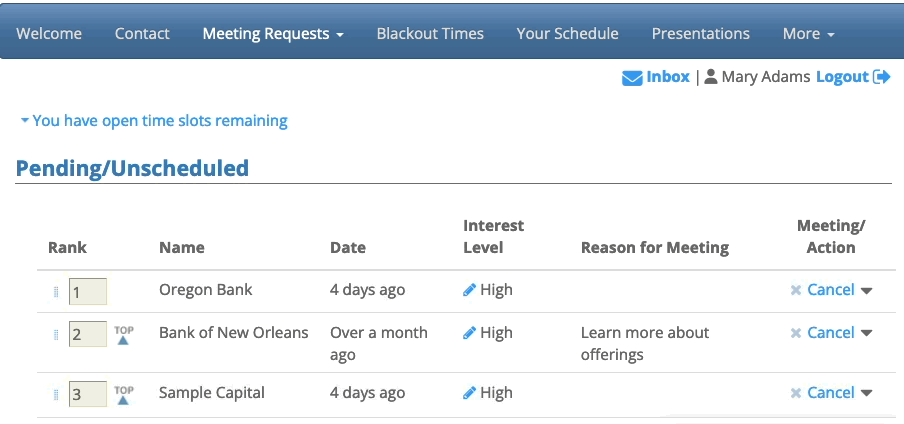Move Sample Capital to top rank
Viewport: 904px width, 424px height.
[123, 394]
